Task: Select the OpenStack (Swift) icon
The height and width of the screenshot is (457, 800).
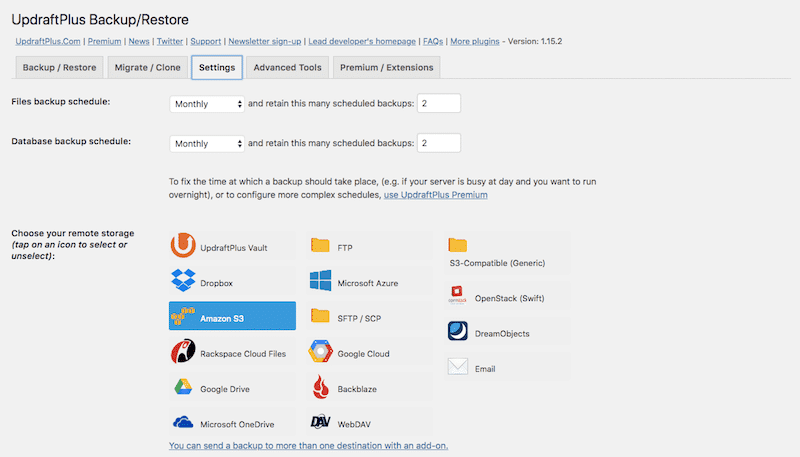Action: click(457, 295)
